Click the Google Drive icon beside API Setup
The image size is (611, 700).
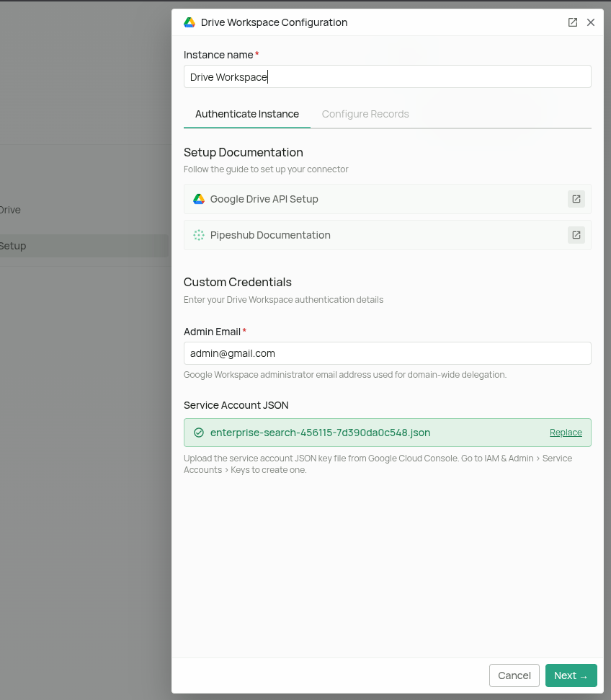199,199
